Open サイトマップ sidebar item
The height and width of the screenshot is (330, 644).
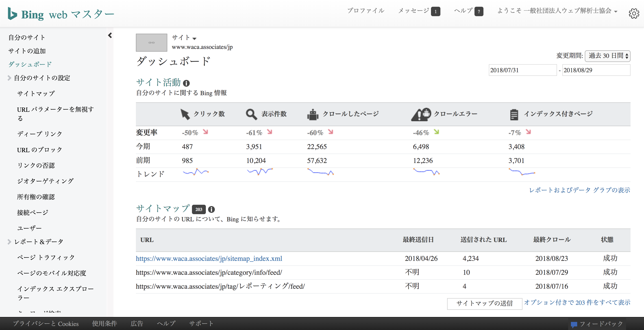(36, 94)
